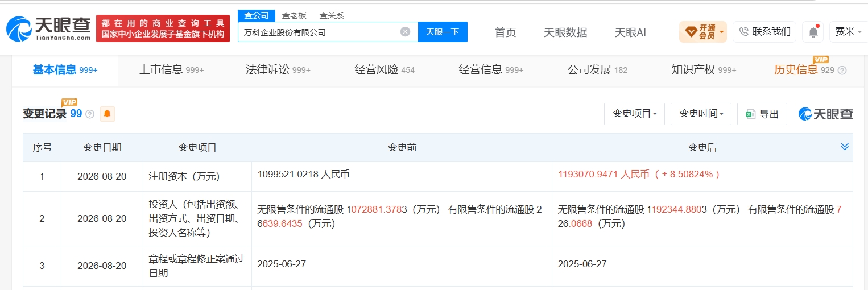Image resolution: width=868 pixels, height=290 pixels.
Task: Click the 开通会员 diamond button
Action: (x=703, y=32)
